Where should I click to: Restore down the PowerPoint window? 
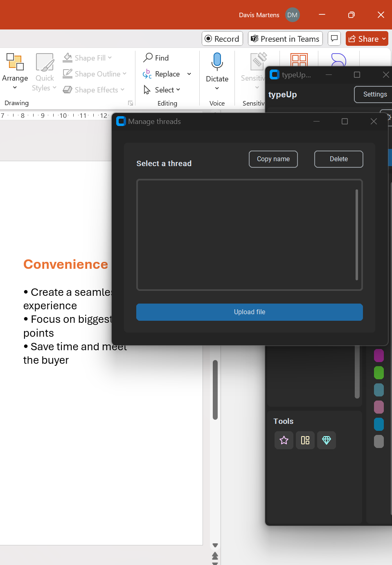tap(351, 15)
